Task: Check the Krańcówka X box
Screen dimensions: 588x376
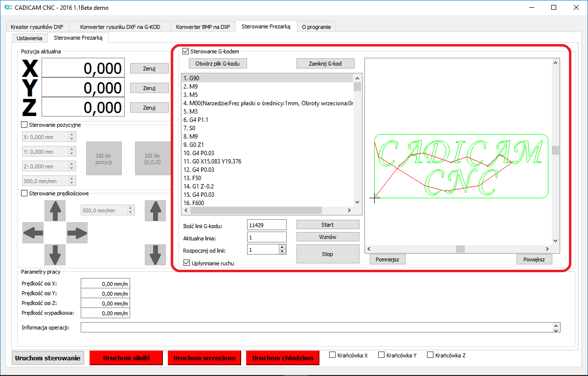Action: point(333,355)
